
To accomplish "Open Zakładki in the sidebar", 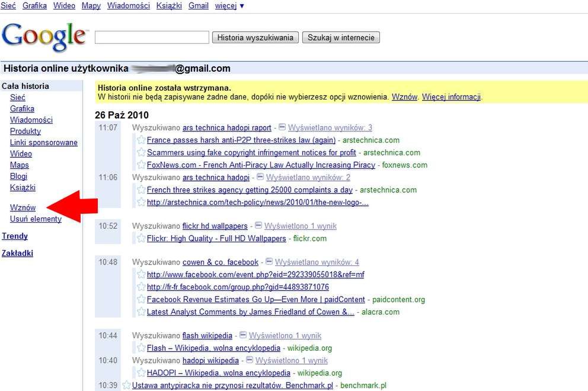I will click(x=17, y=253).
